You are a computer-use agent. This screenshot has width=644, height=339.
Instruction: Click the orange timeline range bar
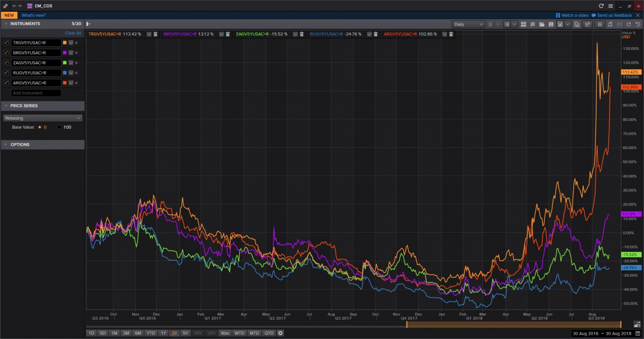click(514, 324)
